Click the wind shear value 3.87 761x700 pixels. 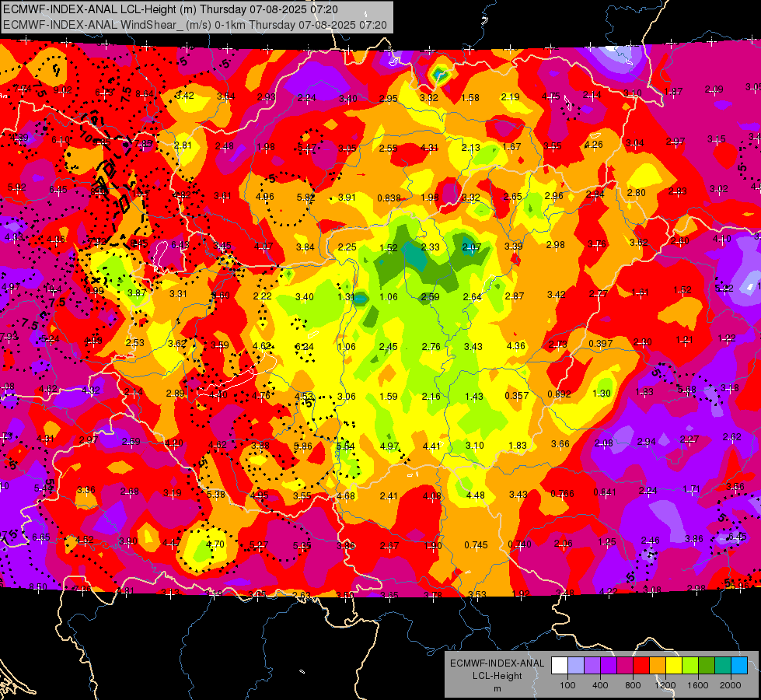(x=136, y=293)
